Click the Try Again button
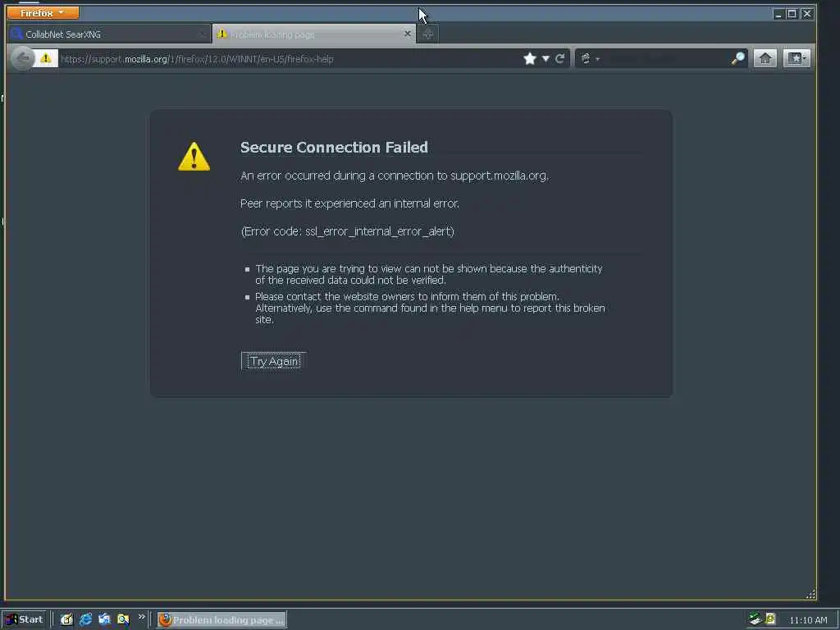The height and width of the screenshot is (630, 840). [274, 362]
